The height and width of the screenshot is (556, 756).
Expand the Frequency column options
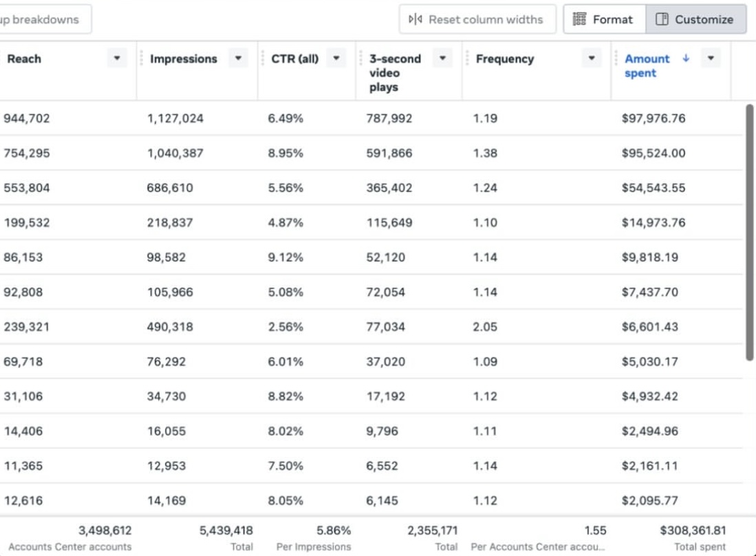(x=592, y=58)
